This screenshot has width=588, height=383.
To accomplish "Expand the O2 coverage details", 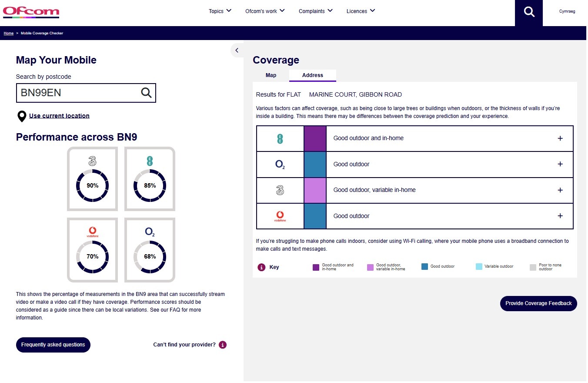I will point(560,164).
